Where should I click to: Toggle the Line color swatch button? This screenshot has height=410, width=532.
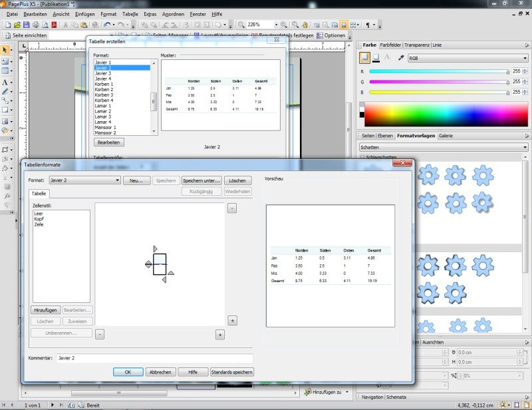click(376, 58)
